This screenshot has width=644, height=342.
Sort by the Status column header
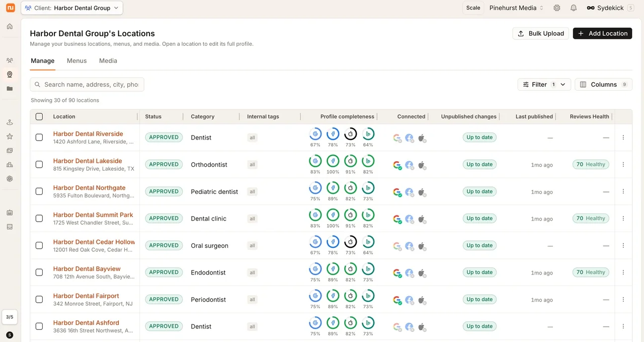(153, 116)
